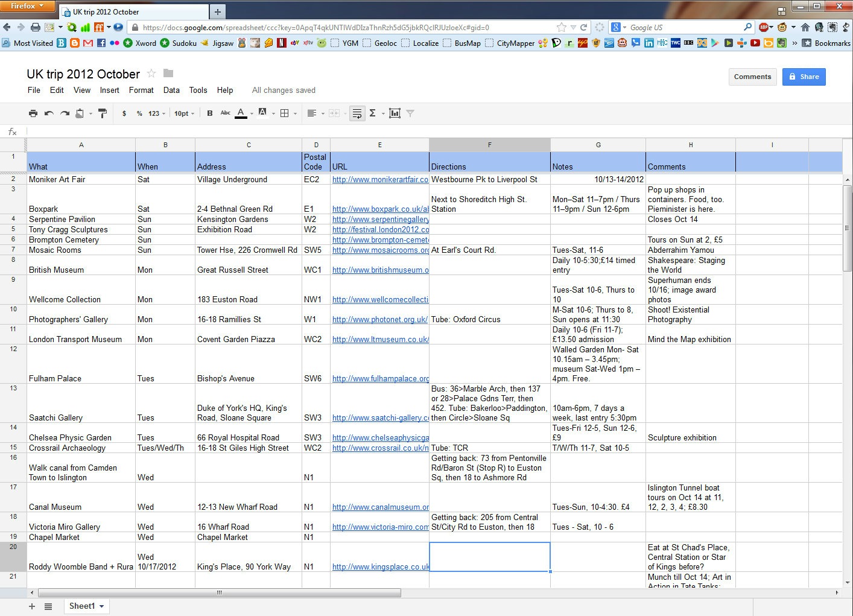
Task: Select the Saatchi Gallery cell
Action: pyautogui.click(x=81, y=403)
